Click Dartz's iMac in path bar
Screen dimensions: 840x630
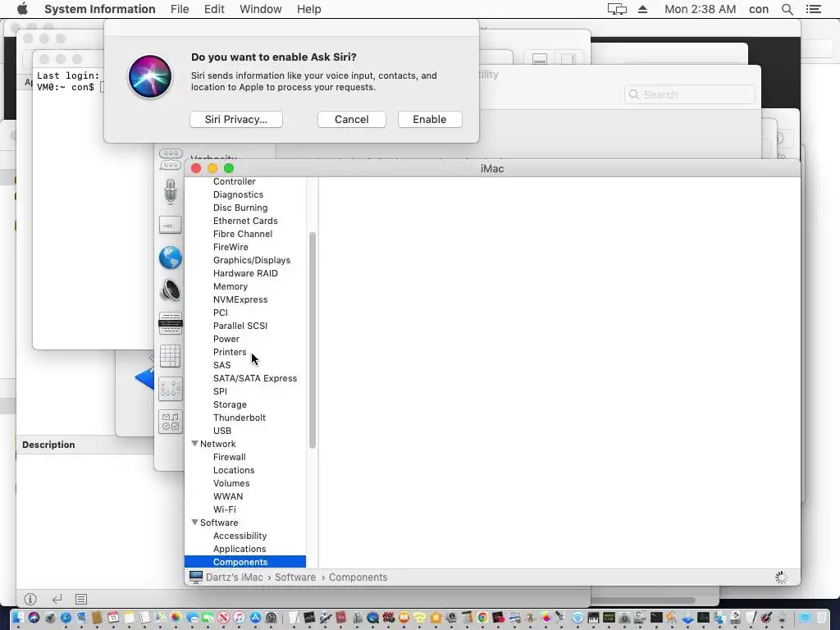234,577
